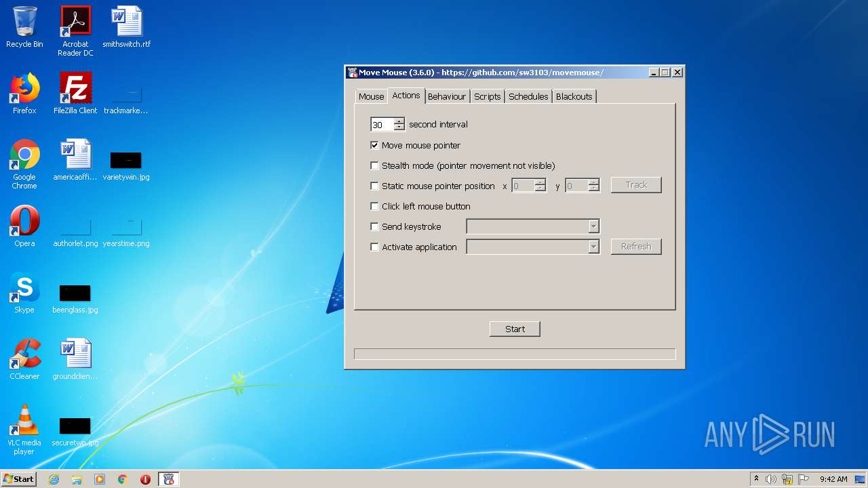Open Windows Explorer folder in taskbar
Viewport: 868px width, 488px height.
pos(77,479)
